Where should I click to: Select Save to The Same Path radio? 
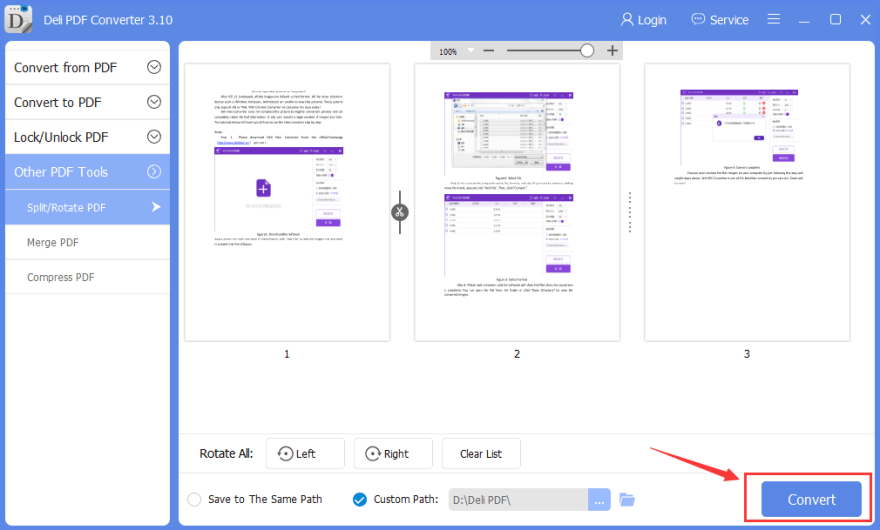pyautogui.click(x=194, y=499)
